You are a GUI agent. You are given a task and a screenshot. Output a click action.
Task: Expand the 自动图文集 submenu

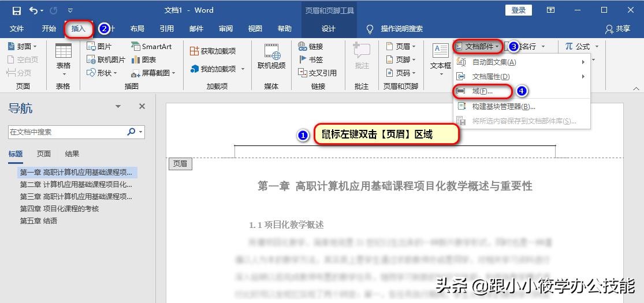[494, 62]
